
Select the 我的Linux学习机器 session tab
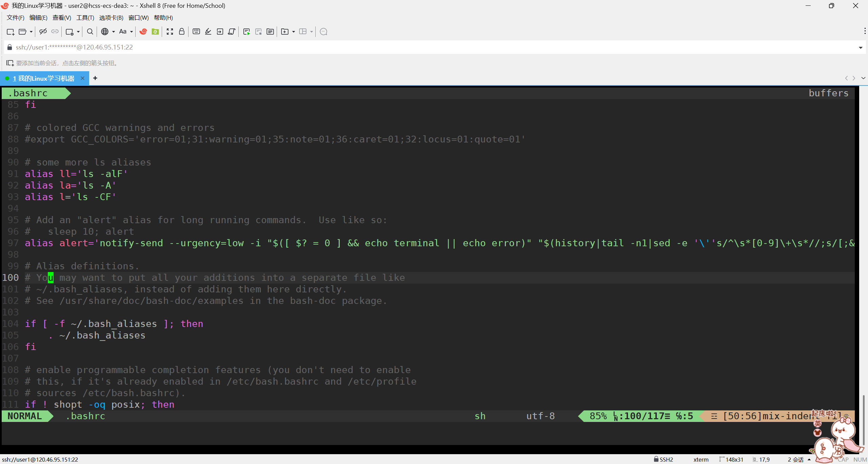pyautogui.click(x=43, y=78)
